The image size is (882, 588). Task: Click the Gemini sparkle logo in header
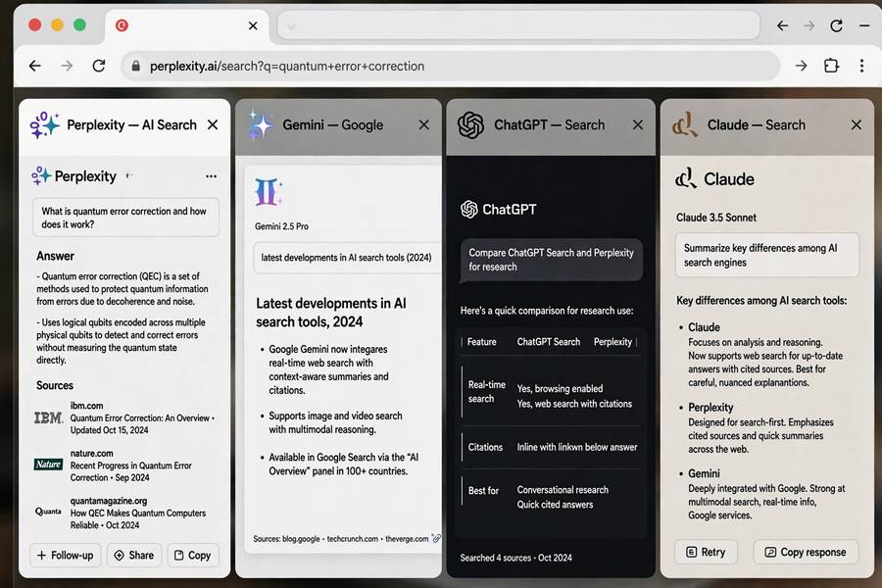tap(261, 124)
